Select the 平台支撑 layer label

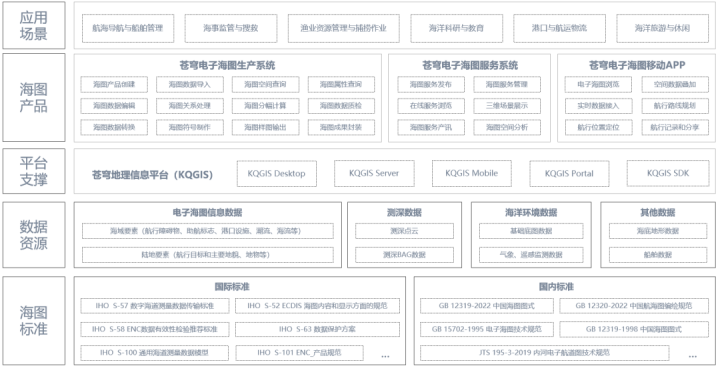[34, 171]
